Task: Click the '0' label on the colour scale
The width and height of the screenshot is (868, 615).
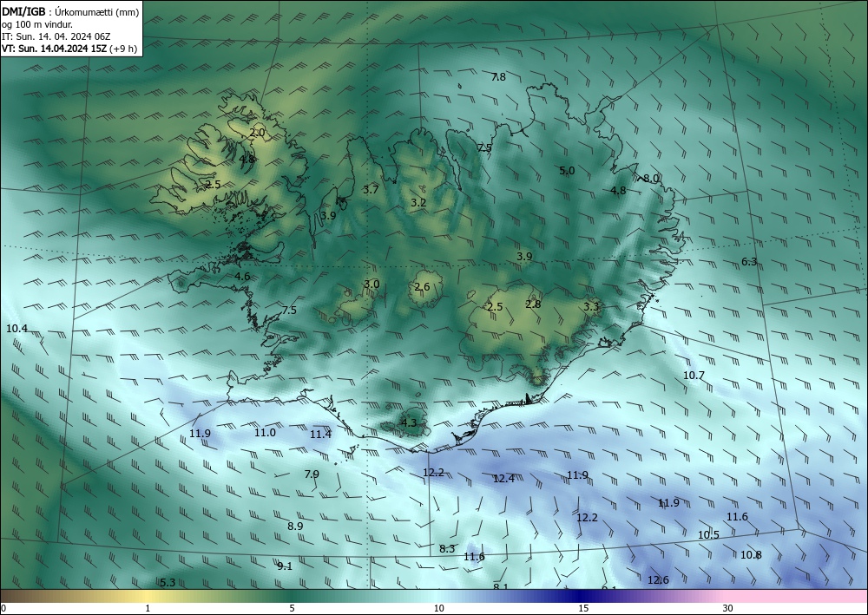Action: click(x=3, y=609)
